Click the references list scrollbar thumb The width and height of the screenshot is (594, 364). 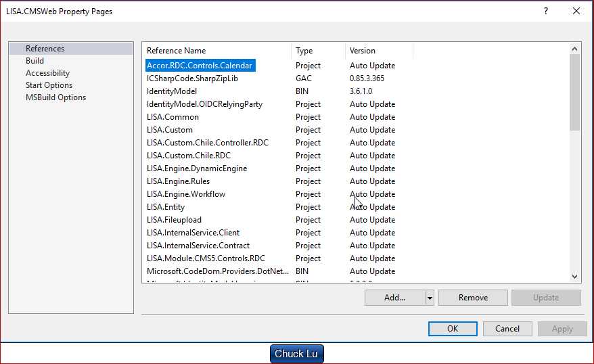tap(574, 93)
